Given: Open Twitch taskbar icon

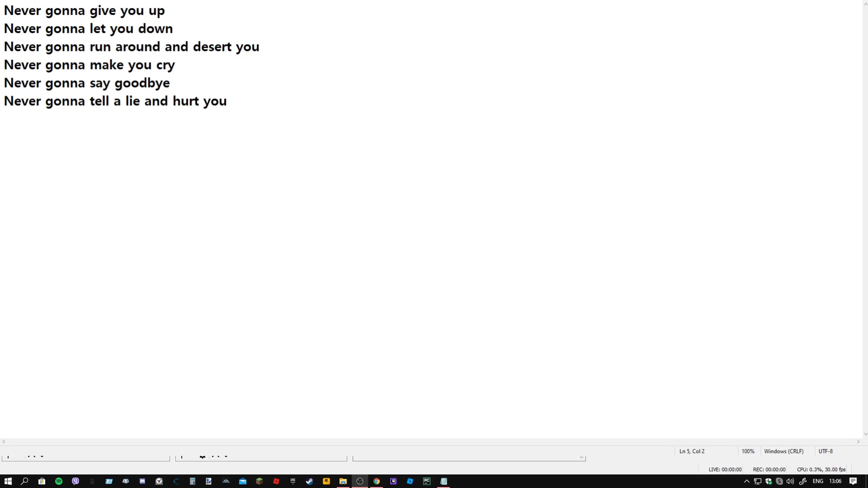Looking at the screenshot, I should pos(393,481).
